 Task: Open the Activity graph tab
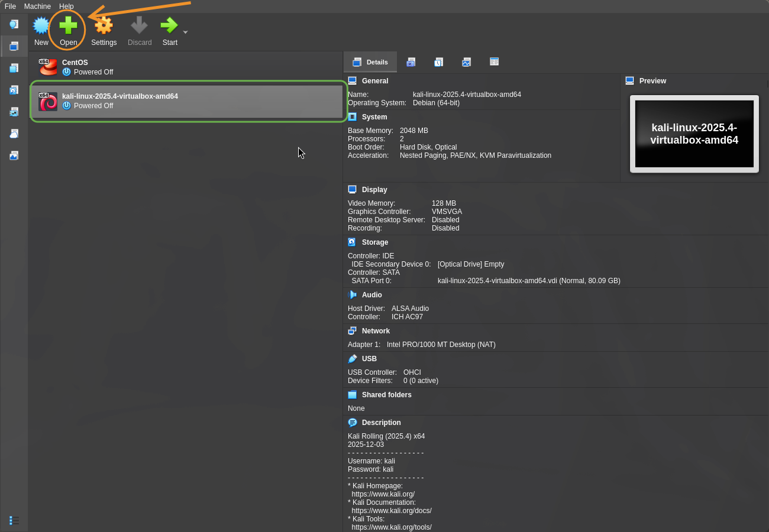pyautogui.click(x=466, y=62)
